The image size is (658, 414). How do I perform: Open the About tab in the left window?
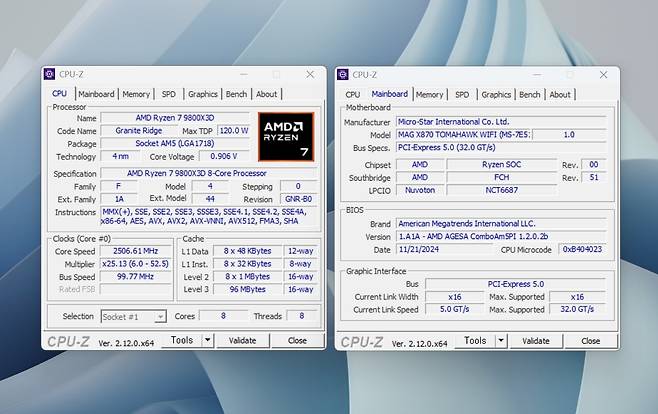point(266,95)
